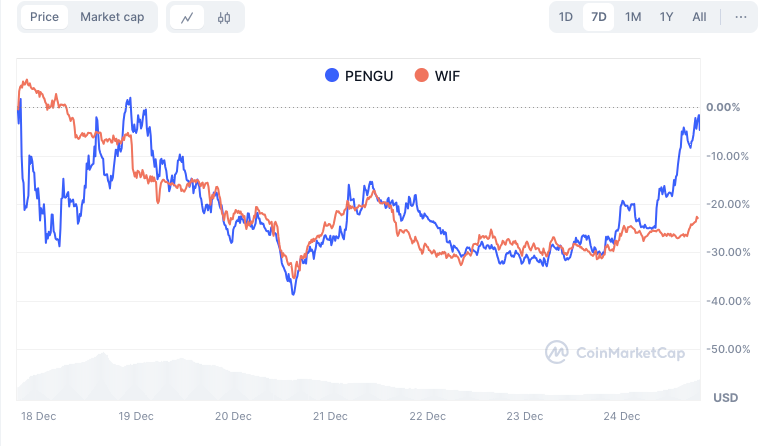Select the Market cap tab
This screenshot has width=768, height=446.
coord(112,17)
